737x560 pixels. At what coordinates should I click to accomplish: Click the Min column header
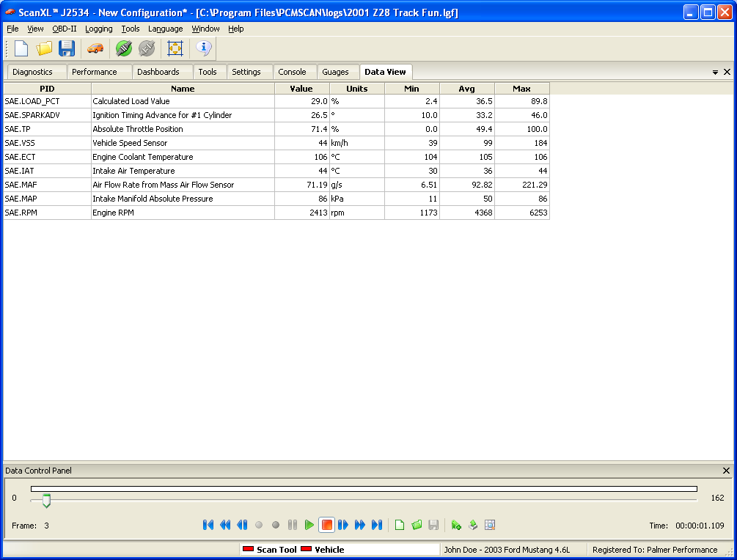click(411, 88)
